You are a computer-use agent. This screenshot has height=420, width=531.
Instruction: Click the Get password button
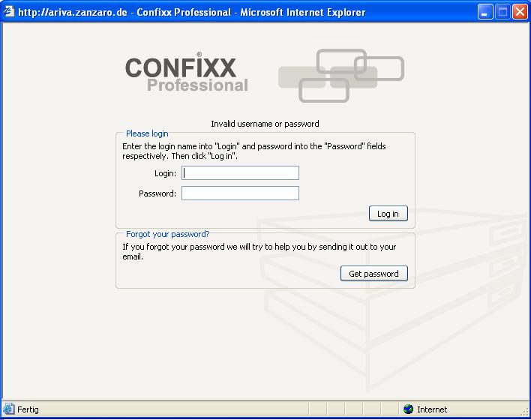373,273
